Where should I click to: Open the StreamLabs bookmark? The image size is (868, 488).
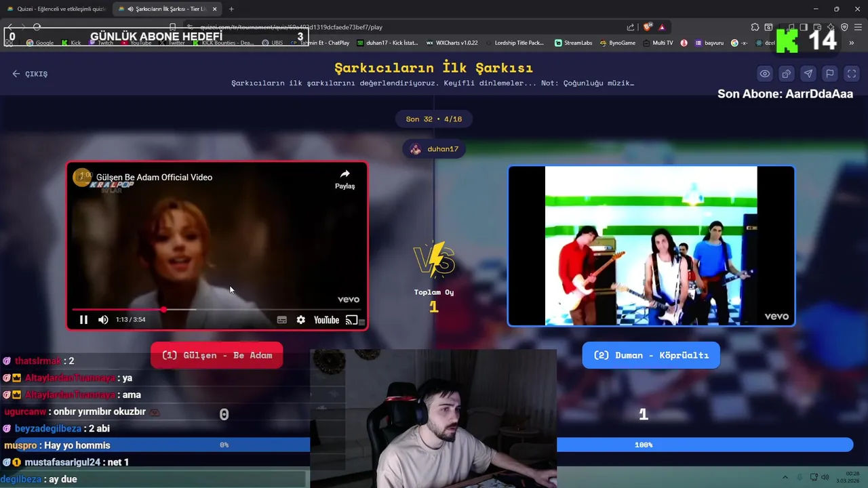[x=574, y=43]
